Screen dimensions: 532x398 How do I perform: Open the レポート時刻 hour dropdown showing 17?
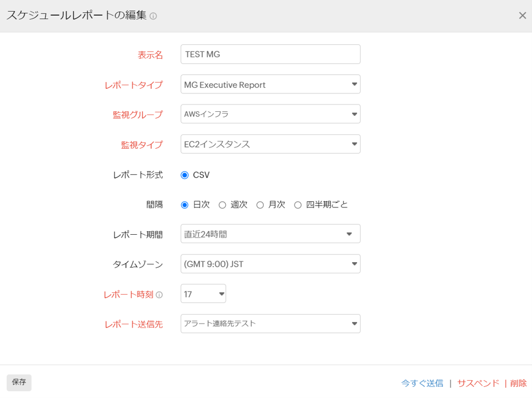click(203, 294)
